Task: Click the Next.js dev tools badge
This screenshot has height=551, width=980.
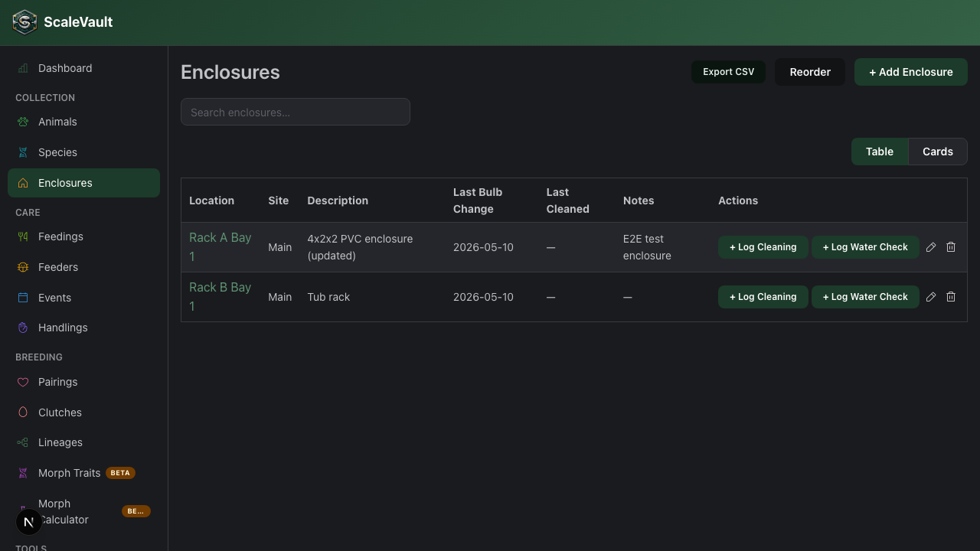Action: coord(29,522)
